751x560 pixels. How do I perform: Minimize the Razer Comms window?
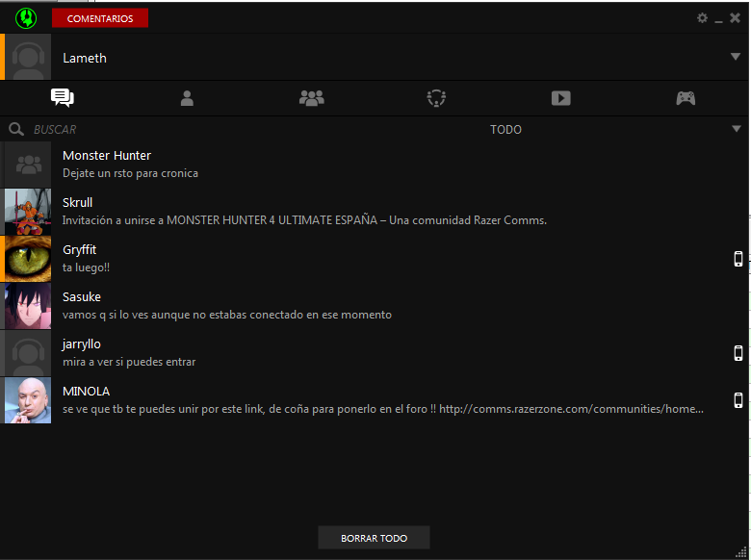point(718,20)
